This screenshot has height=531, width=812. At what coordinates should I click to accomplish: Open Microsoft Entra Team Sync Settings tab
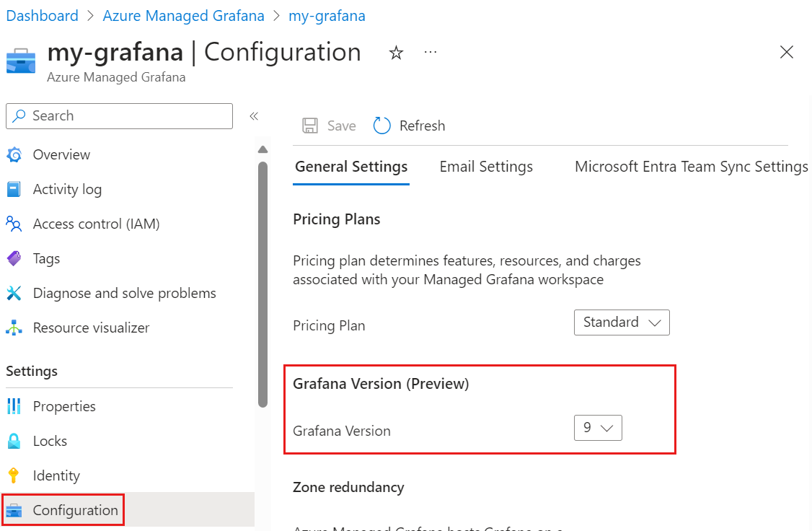point(691,167)
